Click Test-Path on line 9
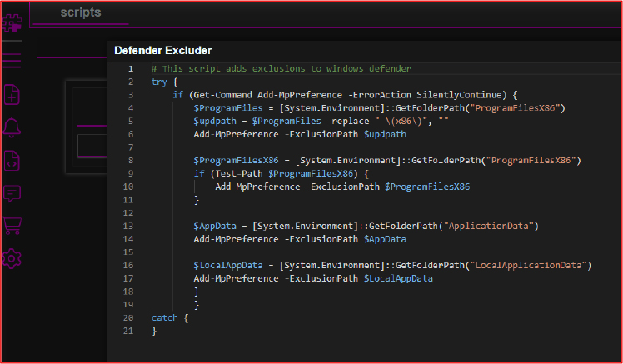 point(238,173)
